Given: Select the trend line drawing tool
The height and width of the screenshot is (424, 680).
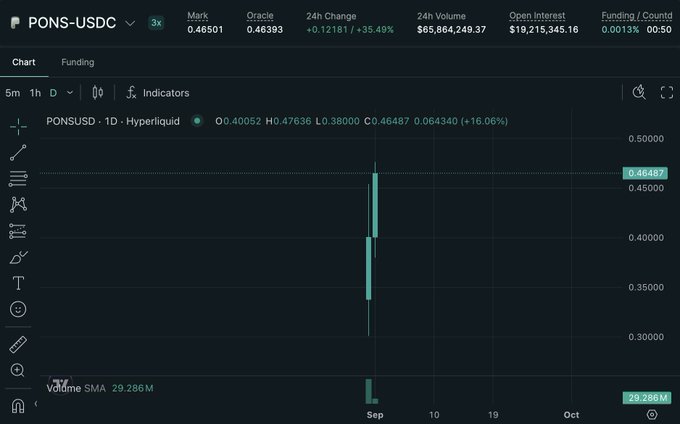Looking at the screenshot, I should click(x=18, y=153).
